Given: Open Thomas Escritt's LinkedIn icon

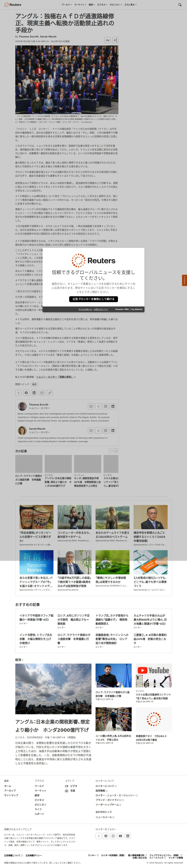Looking at the screenshot, I should (x=113, y=406).
